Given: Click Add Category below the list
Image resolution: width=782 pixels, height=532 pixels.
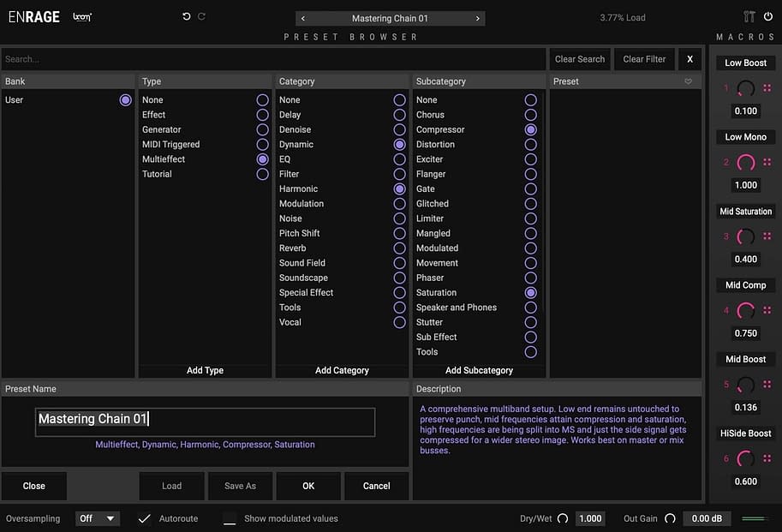Looking at the screenshot, I should point(342,370).
